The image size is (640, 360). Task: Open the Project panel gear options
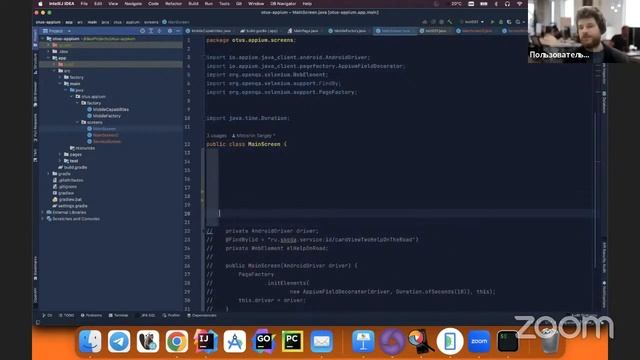pos(170,31)
